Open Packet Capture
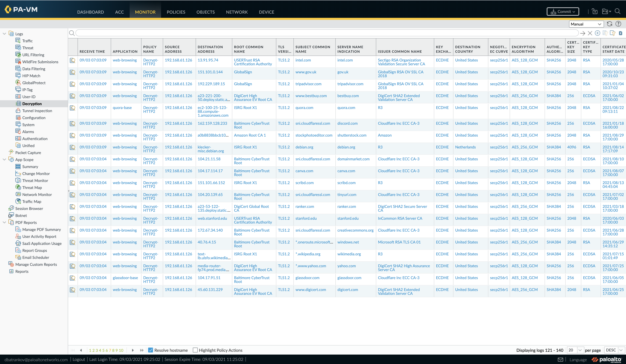 coord(28,152)
